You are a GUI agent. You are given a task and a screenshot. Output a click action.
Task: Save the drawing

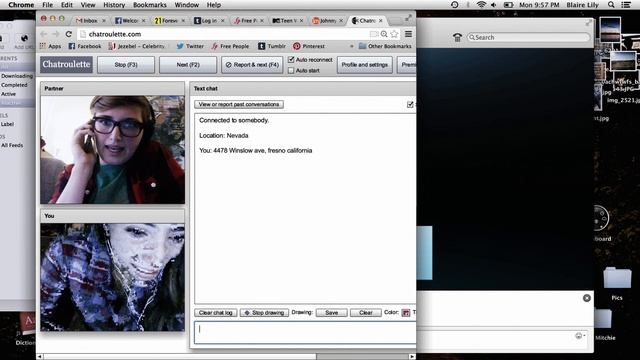pyautogui.click(x=331, y=313)
